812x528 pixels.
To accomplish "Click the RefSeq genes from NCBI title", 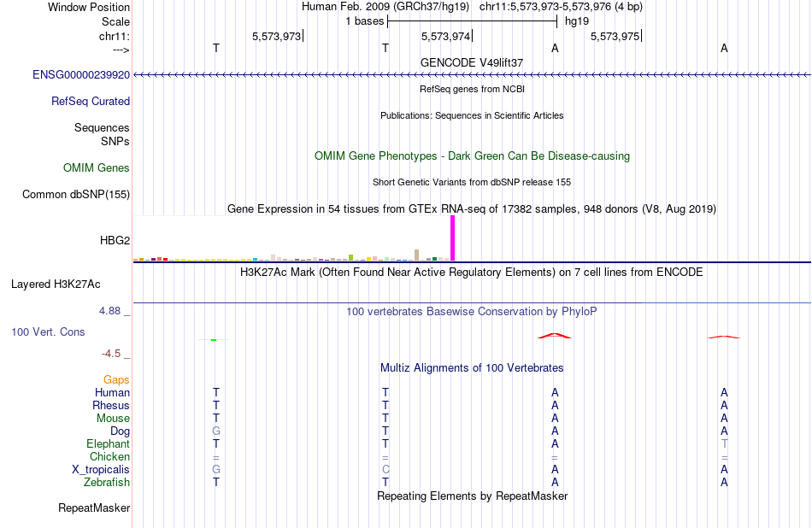I will 473,89.
